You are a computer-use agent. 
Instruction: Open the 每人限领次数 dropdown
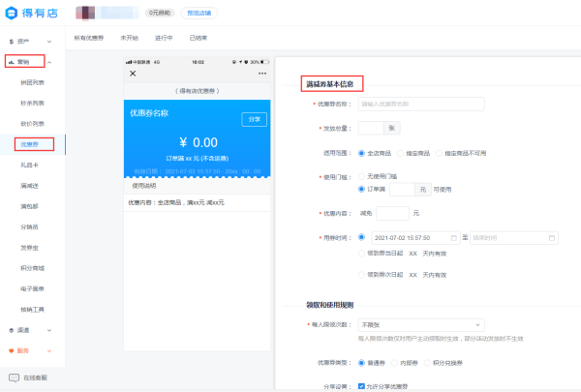pyautogui.click(x=419, y=324)
